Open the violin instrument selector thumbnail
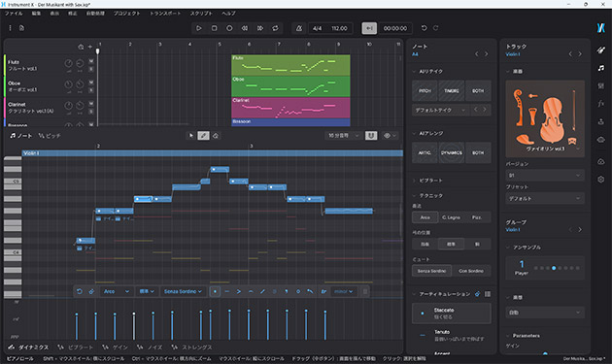612x364 pixels. point(545,118)
